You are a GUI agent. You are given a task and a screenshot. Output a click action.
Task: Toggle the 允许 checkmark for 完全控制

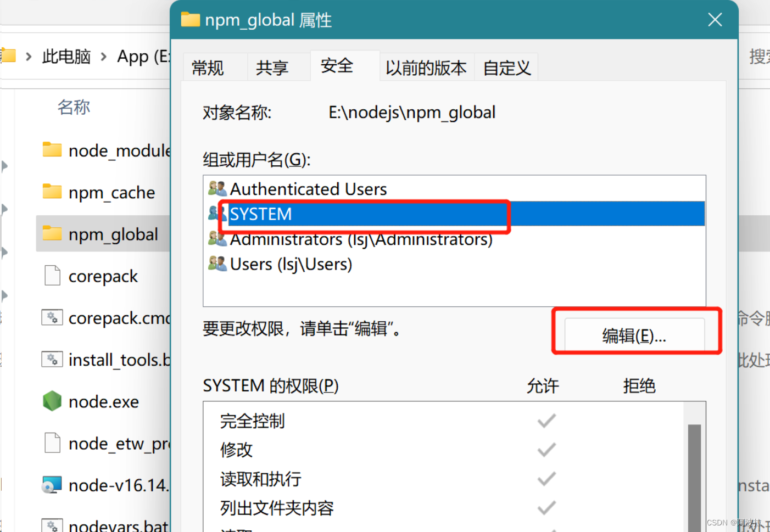point(546,421)
